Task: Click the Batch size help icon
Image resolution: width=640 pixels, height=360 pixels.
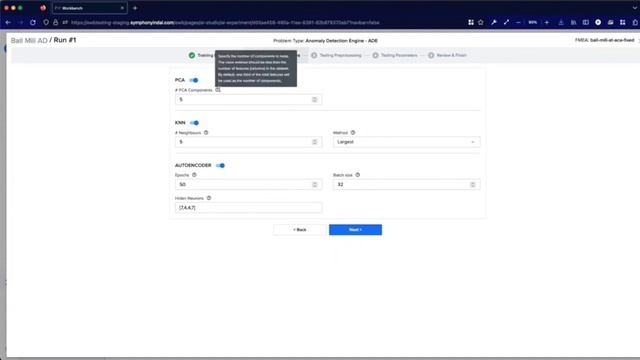Action: pyautogui.click(x=358, y=175)
